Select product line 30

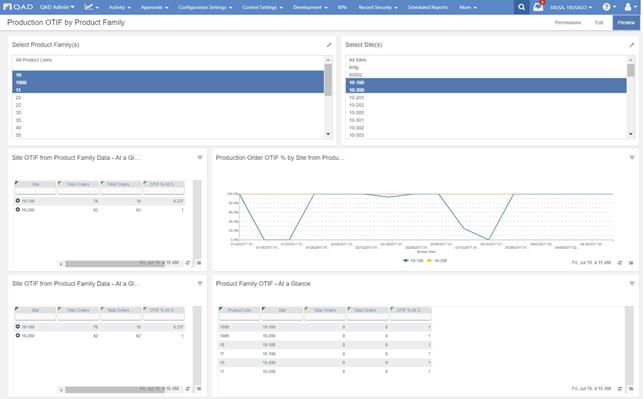168,112
